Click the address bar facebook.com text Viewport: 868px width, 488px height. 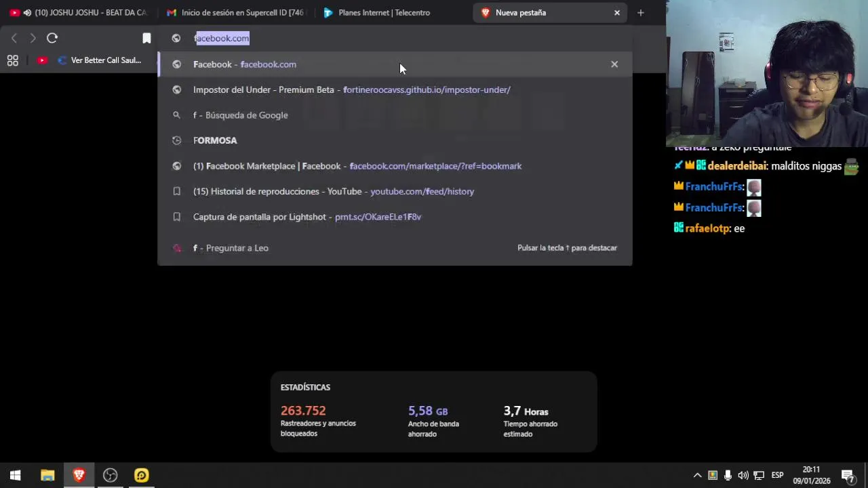coord(222,38)
